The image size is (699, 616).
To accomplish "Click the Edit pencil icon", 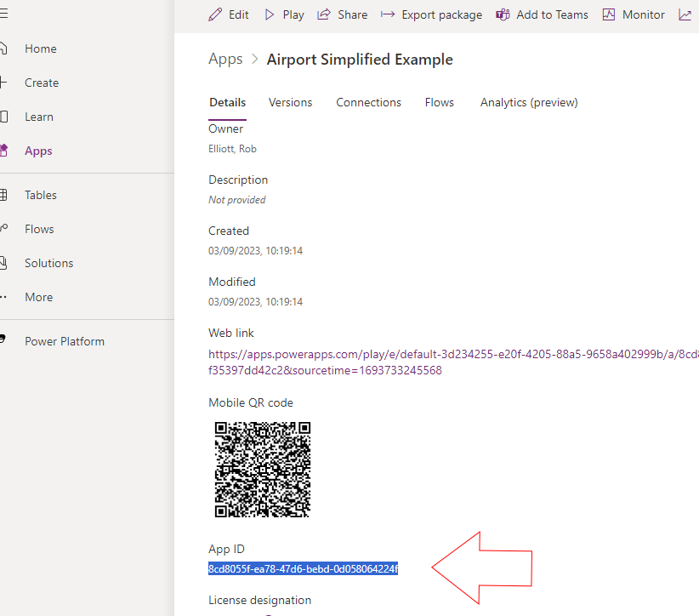I will (215, 14).
